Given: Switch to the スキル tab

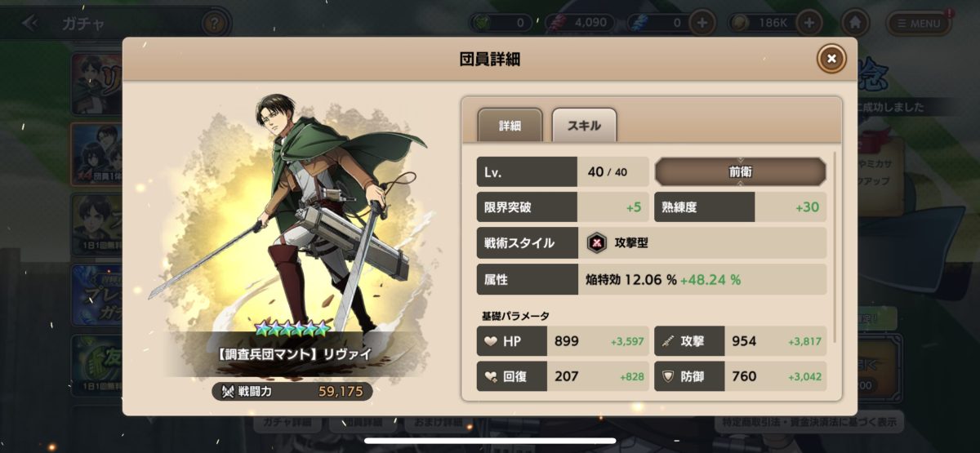Looking at the screenshot, I should coord(584,126).
